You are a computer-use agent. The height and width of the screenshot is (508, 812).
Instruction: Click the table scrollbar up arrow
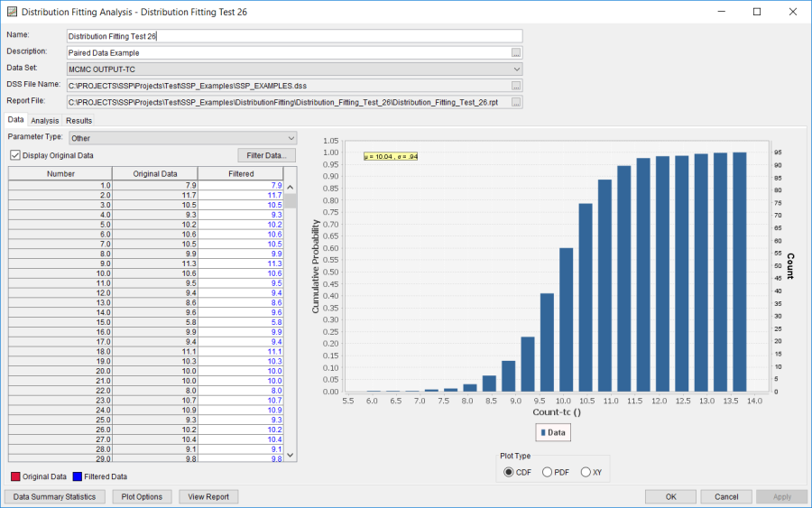point(291,188)
